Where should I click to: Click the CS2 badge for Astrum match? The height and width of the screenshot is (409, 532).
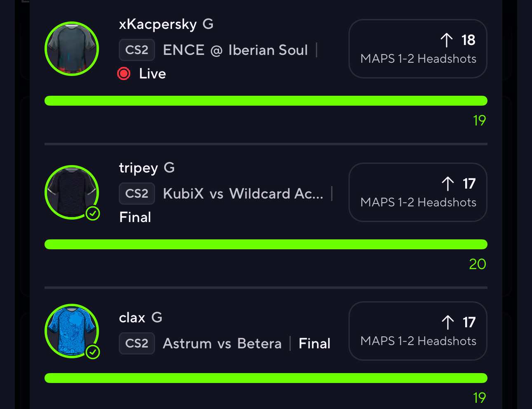click(137, 343)
